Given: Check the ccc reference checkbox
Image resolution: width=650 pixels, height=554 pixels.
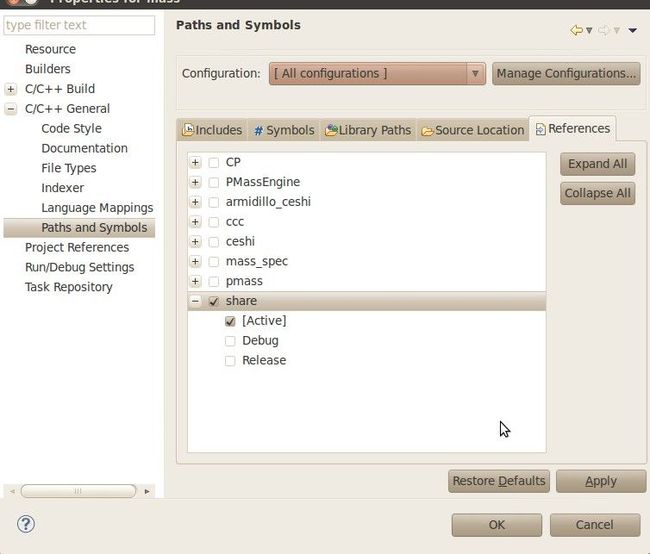Looking at the screenshot, I should tap(213, 222).
